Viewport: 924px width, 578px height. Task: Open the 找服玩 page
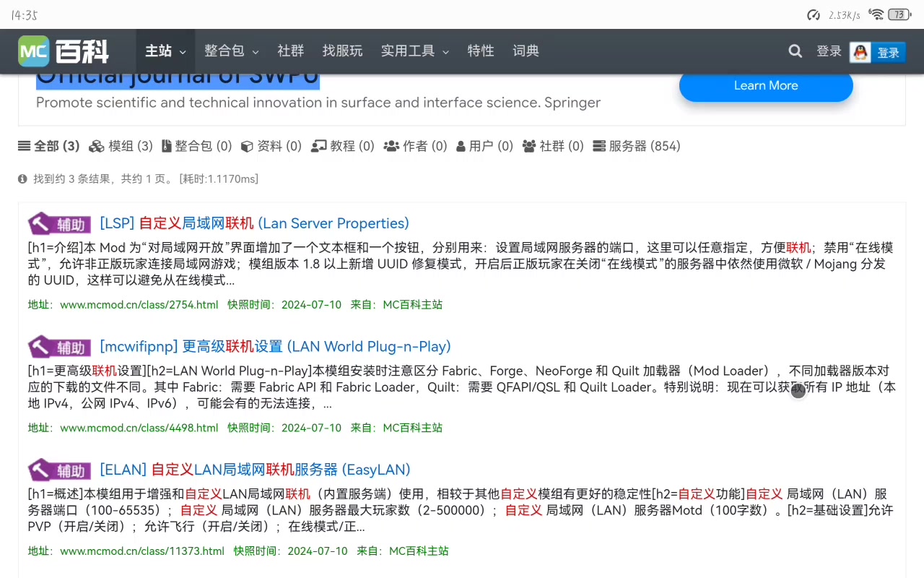(342, 51)
